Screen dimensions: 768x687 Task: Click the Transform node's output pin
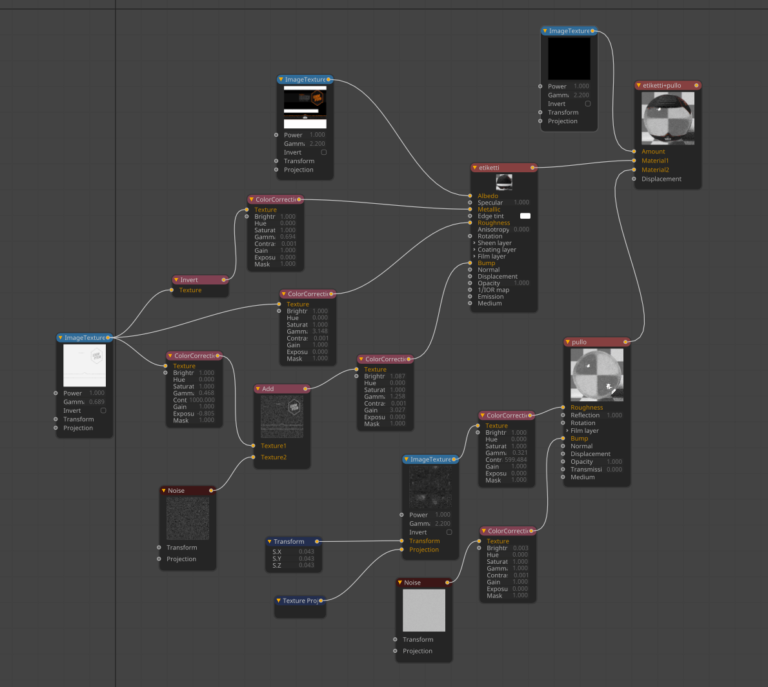point(319,542)
